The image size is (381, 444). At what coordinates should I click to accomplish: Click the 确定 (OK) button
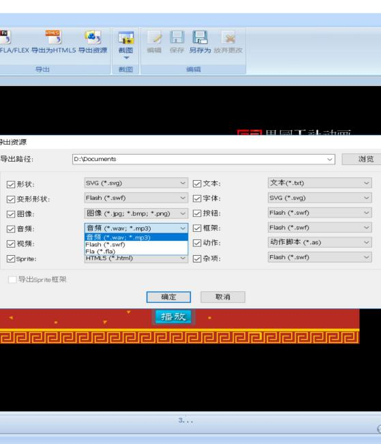point(169,297)
